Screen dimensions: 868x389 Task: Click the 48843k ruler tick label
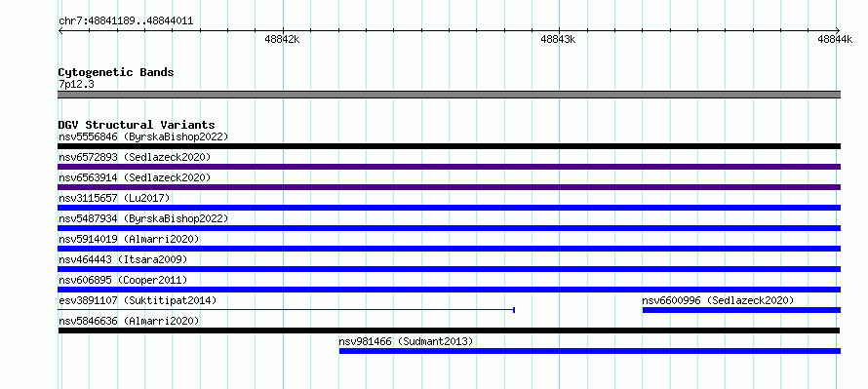point(558,39)
